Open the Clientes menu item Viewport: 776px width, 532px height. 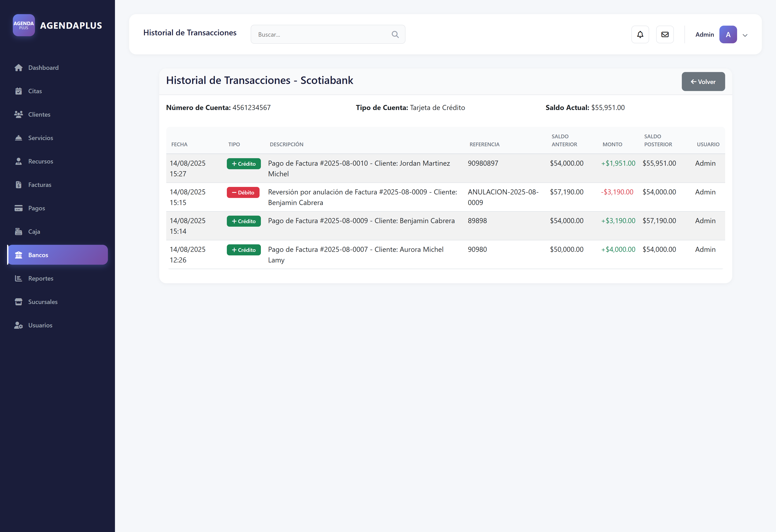tap(39, 114)
